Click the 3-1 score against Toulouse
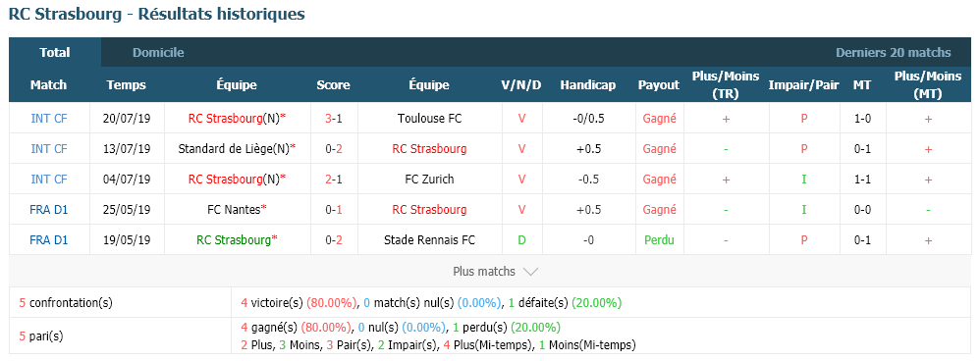Viewport: 980px width, 361px height. pyautogui.click(x=333, y=118)
